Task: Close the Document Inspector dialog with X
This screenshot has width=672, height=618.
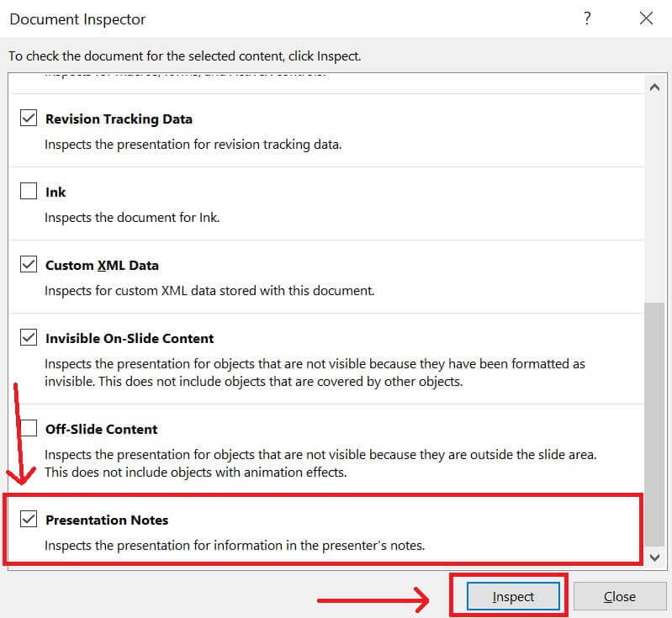Action: pyautogui.click(x=646, y=18)
